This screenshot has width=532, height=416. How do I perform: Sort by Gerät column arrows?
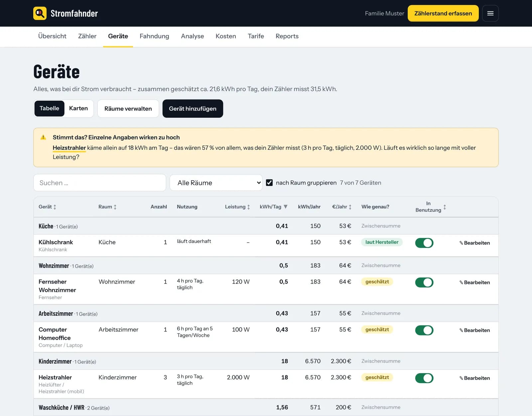[x=55, y=207]
